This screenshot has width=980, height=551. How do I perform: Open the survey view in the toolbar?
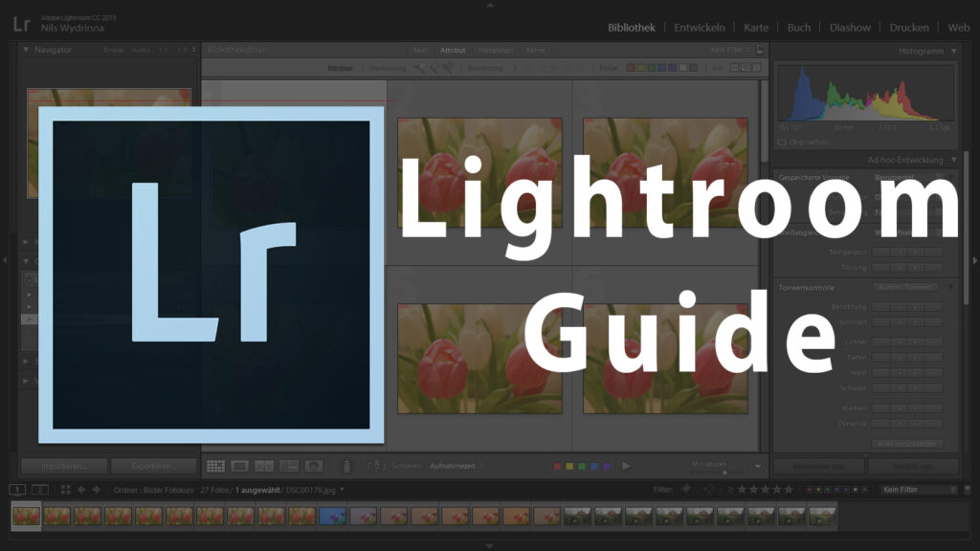click(x=289, y=466)
